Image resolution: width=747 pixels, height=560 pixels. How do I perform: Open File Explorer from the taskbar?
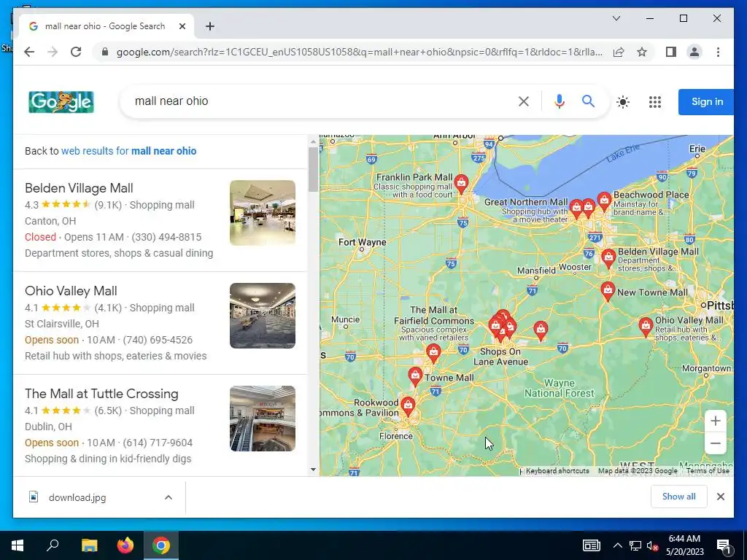(89, 545)
